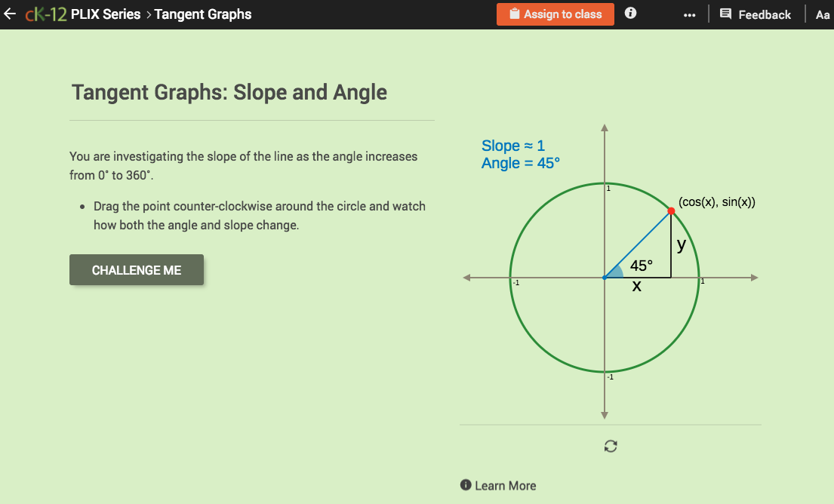Open the ellipsis overflow menu
The image size is (834, 504).
point(689,14)
